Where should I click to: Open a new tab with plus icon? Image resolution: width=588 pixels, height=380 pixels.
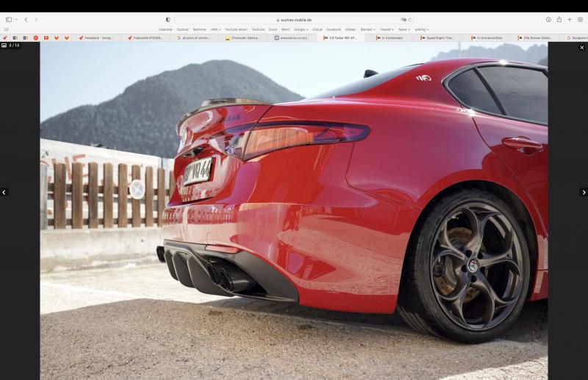click(570, 20)
